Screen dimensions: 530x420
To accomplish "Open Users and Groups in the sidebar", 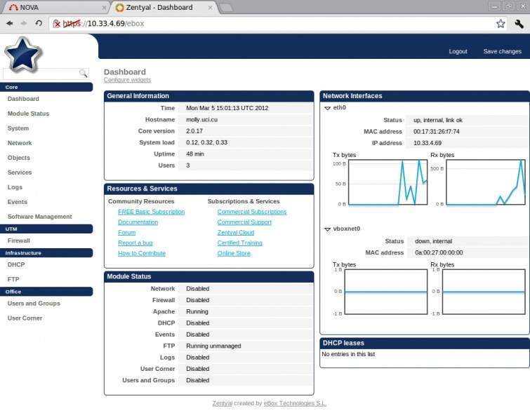I will [34, 304].
